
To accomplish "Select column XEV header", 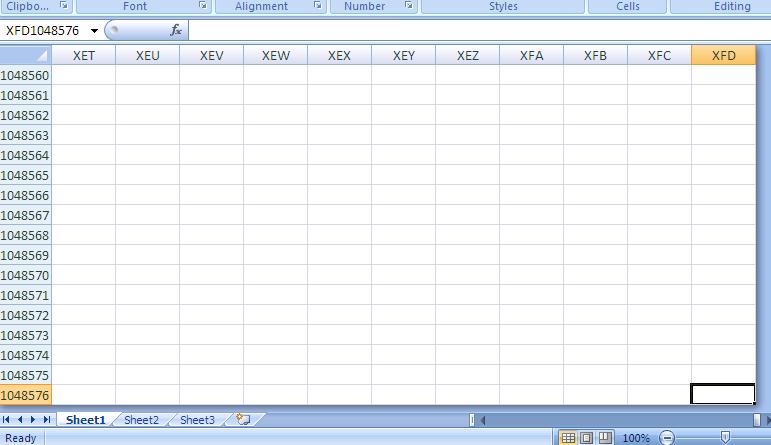I will coord(211,56).
